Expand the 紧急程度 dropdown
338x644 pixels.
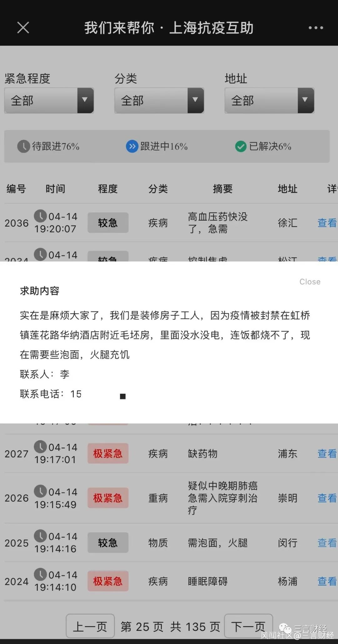(49, 100)
